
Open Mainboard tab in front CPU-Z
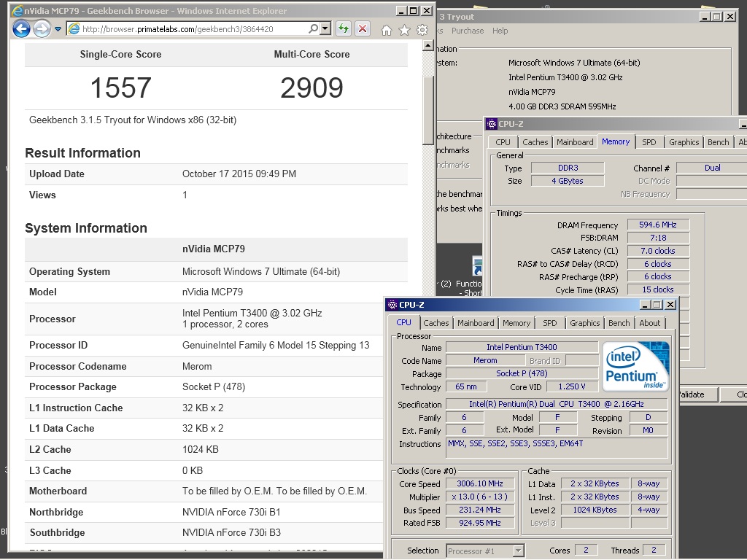click(476, 323)
